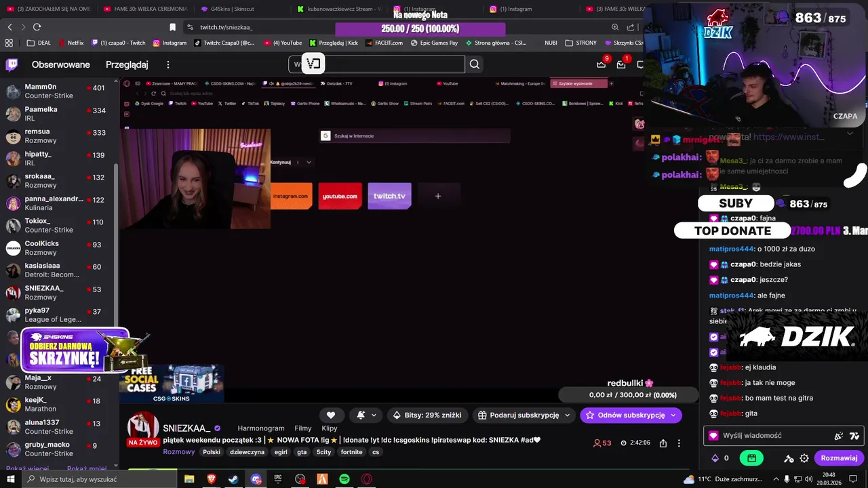The width and height of the screenshot is (868, 488).
Task: Click the address bar twitch.tv/sniezkaa_
Action: (226, 27)
